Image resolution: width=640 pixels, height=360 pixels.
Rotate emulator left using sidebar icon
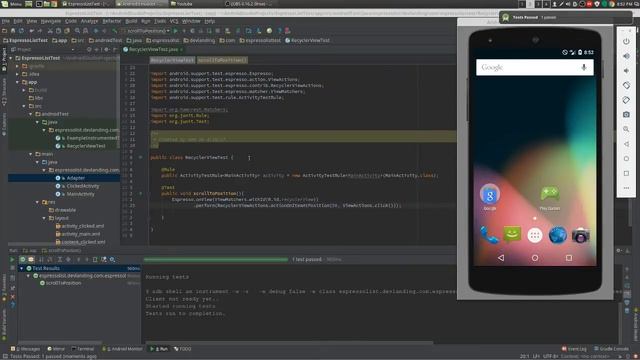(626, 85)
